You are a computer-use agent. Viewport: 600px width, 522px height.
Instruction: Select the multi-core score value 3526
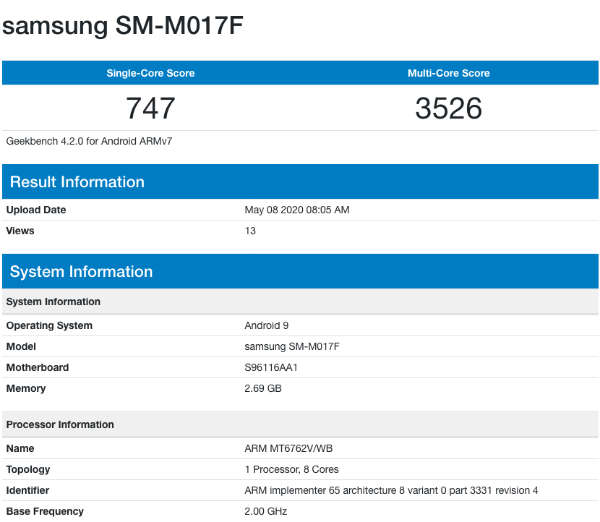coord(448,108)
